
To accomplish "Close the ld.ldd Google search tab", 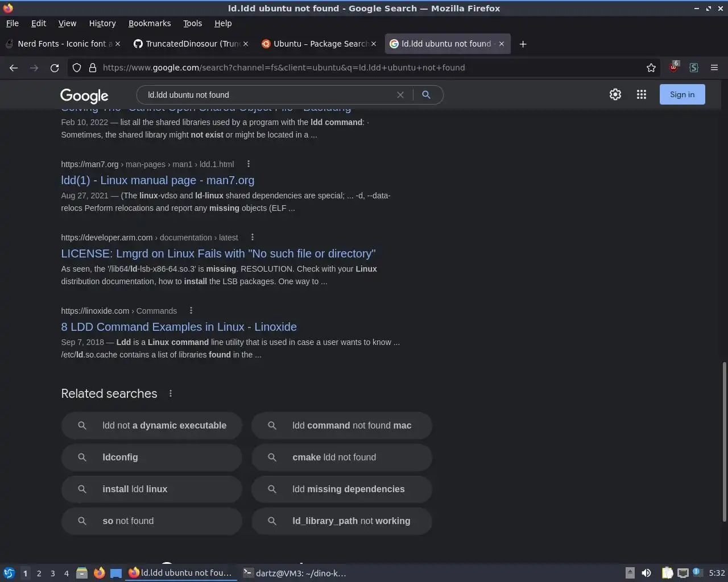I will [x=502, y=44].
